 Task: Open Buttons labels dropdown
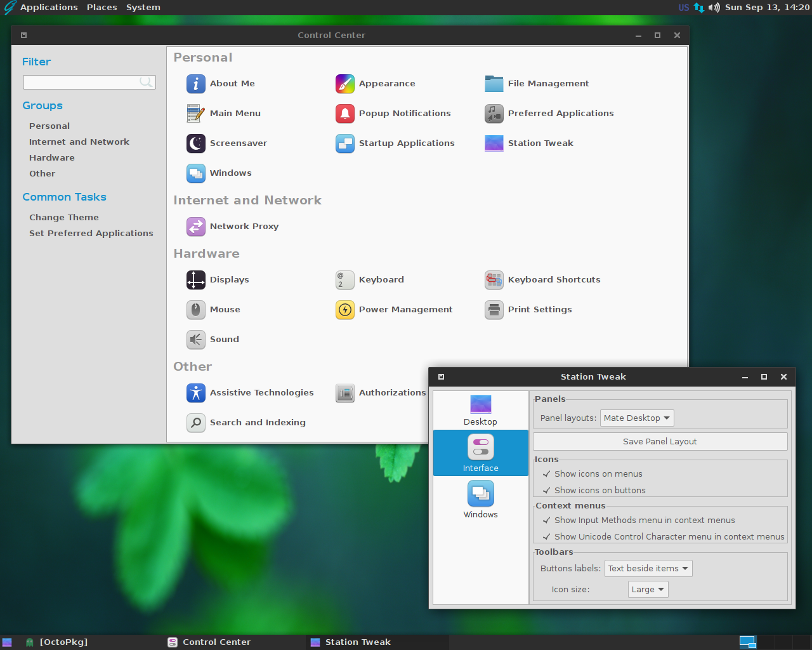click(x=648, y=569)
